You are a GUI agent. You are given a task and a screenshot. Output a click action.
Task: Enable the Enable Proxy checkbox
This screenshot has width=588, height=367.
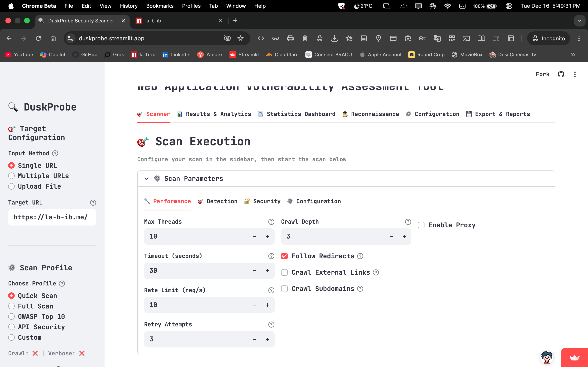pos(421,225)
